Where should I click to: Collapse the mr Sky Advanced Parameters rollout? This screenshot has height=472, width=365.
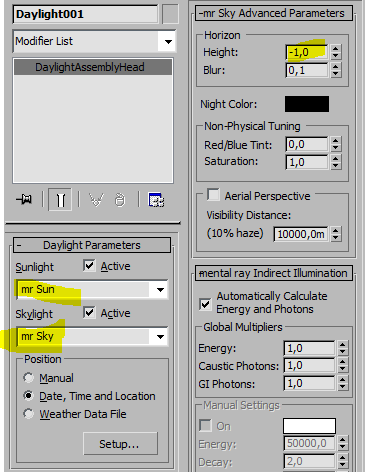coord(273,13)
